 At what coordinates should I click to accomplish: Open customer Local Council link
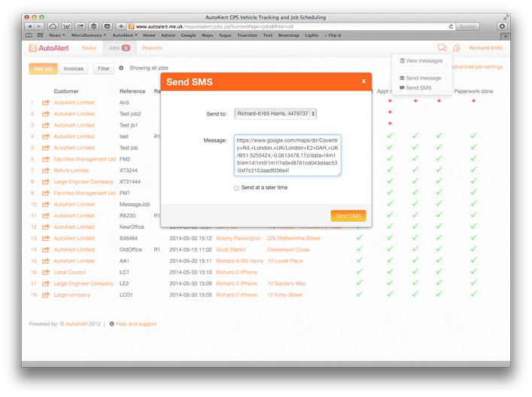69,273
